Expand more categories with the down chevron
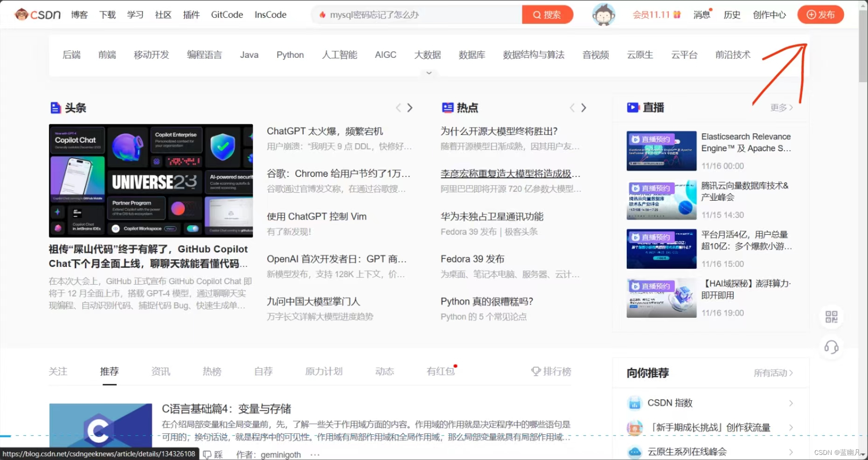The image size is (868, 460). (x=429, y=73)
